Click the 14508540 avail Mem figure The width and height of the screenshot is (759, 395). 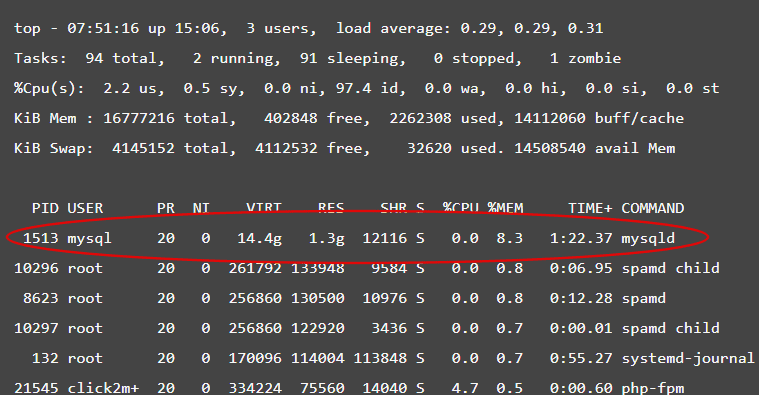click(594, 149)
